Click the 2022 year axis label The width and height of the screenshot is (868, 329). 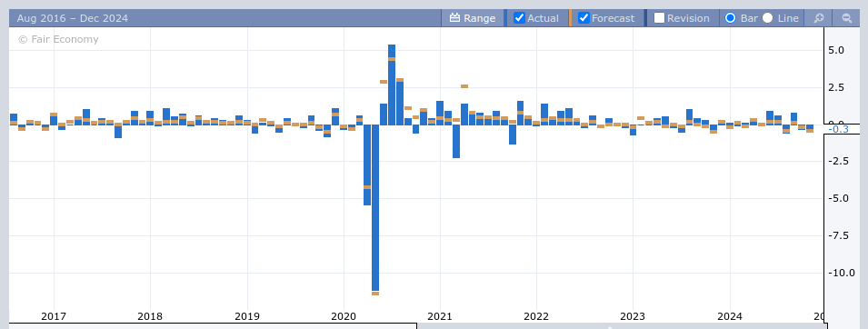click(536, 316)
